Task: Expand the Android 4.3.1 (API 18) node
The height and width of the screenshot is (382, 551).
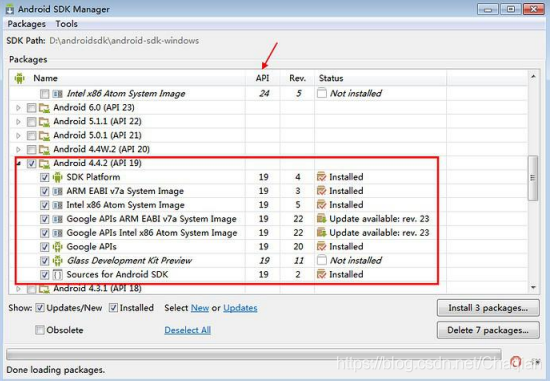Action: [18, 289]
